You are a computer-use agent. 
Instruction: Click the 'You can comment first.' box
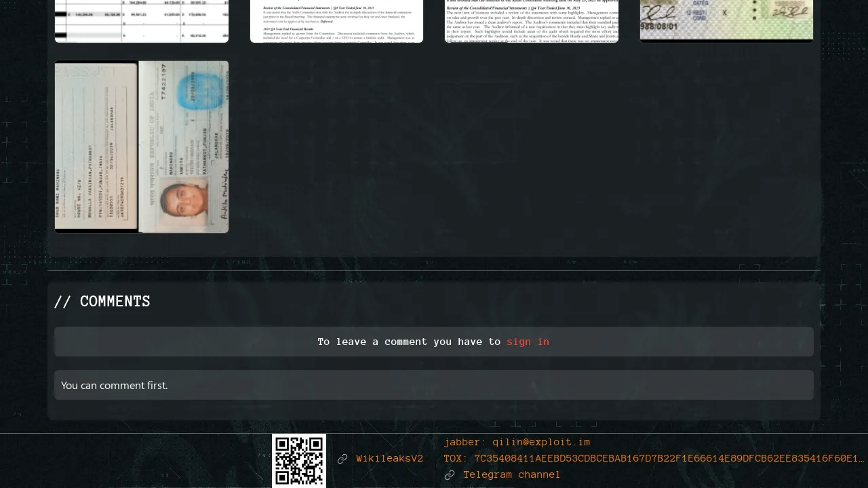coord(434,385)
